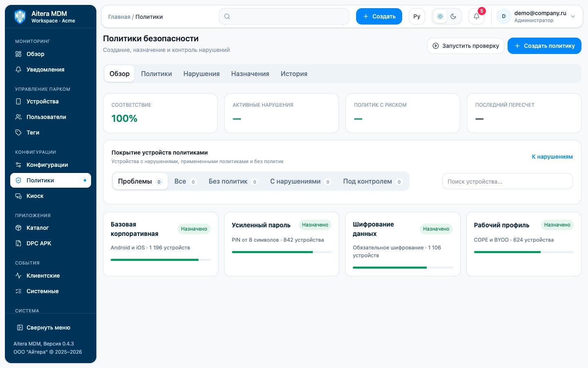Open the Базовая корпоративная policy card
Screen dimensions: 588x368
[160, 244]
